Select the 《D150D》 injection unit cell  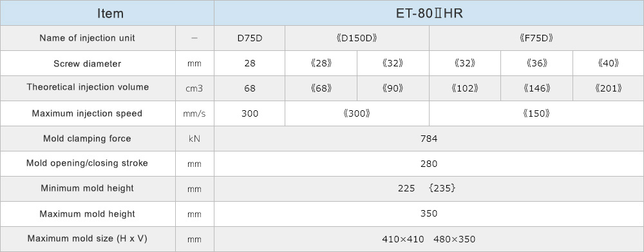[x=357, y=38]
